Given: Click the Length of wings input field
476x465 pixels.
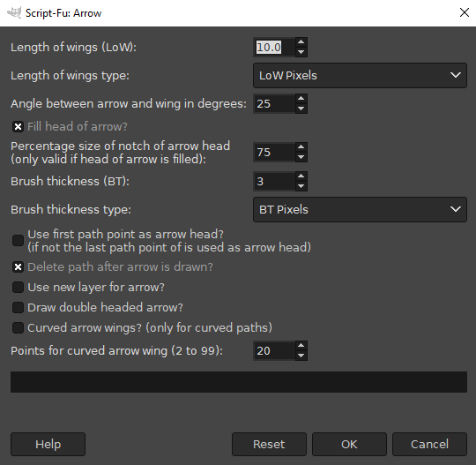Looking at the screenshot, I should click(274, 47).
